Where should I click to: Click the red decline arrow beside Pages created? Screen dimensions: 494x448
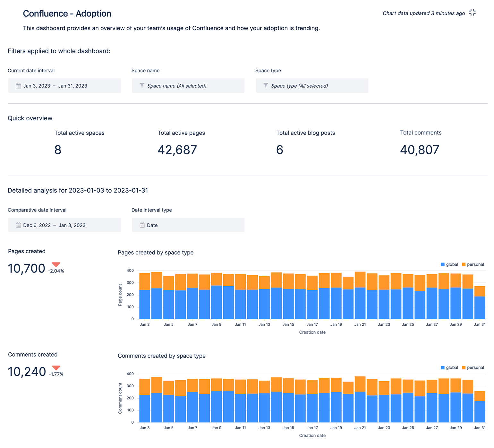click(x=56, y=264)
